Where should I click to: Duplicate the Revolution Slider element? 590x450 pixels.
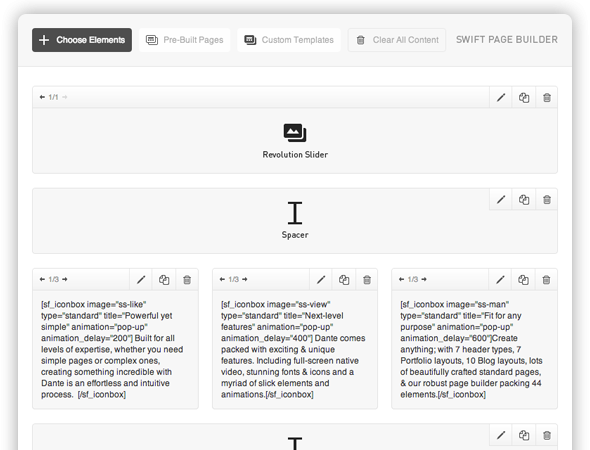[x=524, y=98]
